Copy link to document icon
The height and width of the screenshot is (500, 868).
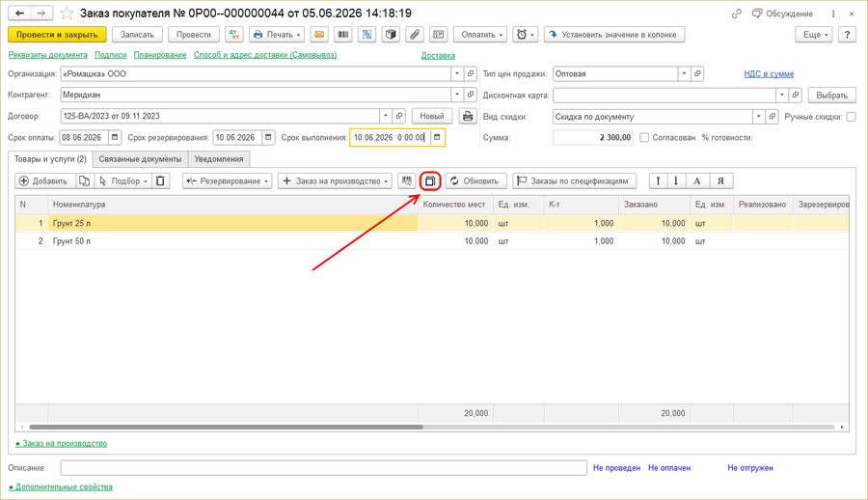tap(736, 14)
